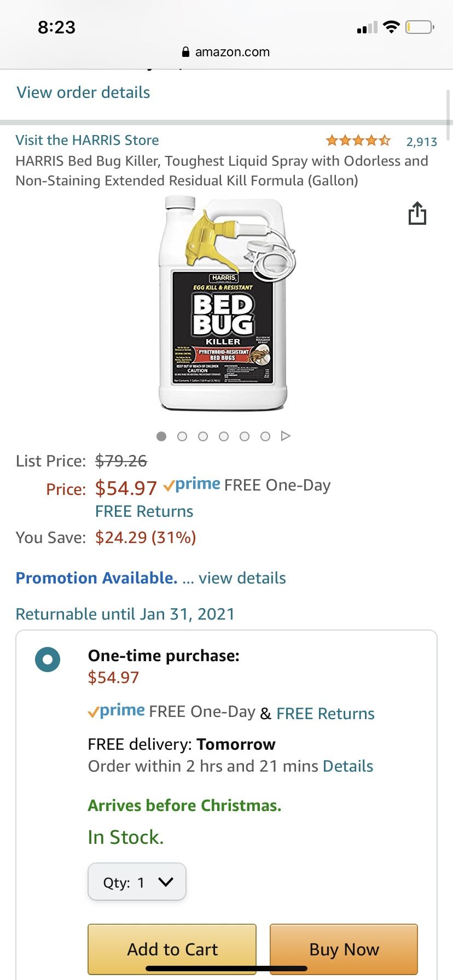This screenshot has height=980, width=453.
Task: Tap the share icon beside product image
Action: click(x=417, y=213)
